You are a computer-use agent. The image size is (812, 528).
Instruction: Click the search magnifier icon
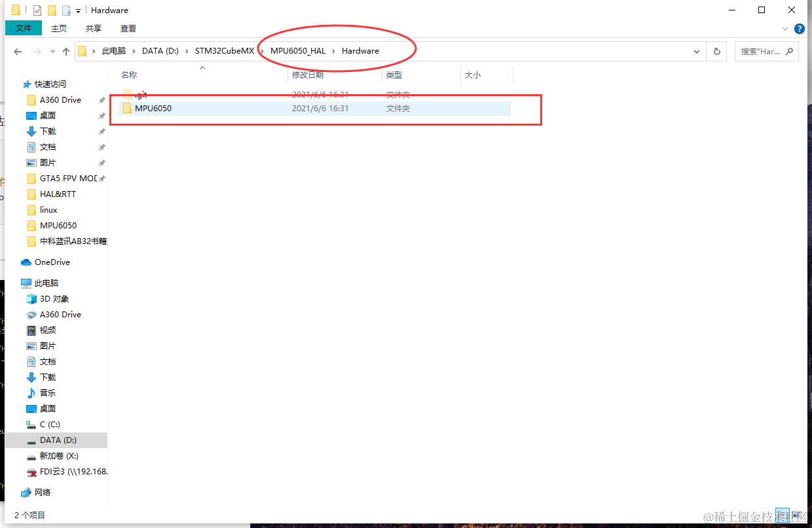(790, 51)
